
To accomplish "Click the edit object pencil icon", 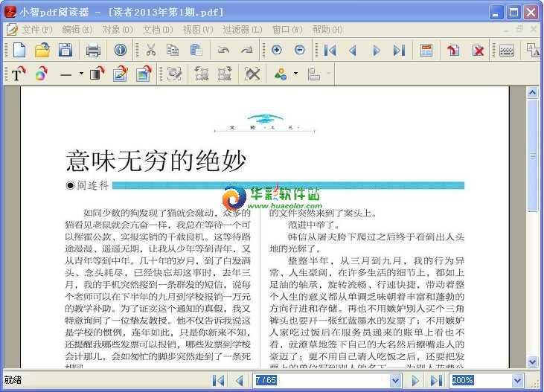I will click(121, 74).
